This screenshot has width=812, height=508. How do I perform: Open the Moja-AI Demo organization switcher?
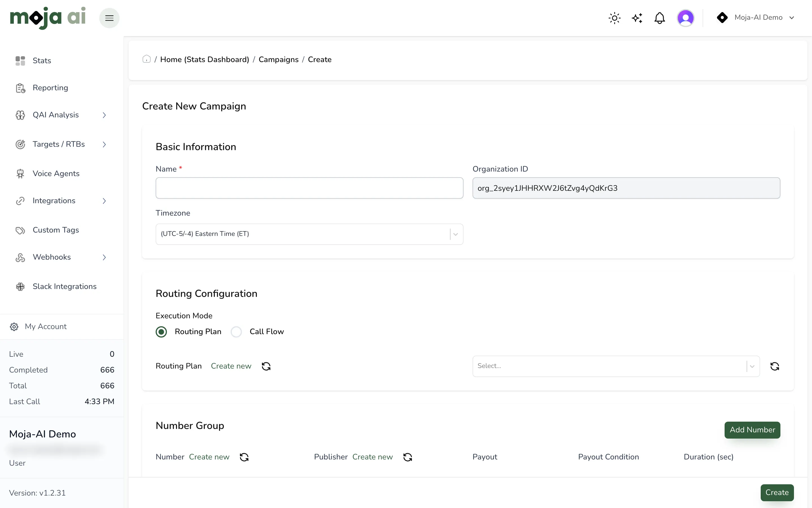[x=756, y=17]
